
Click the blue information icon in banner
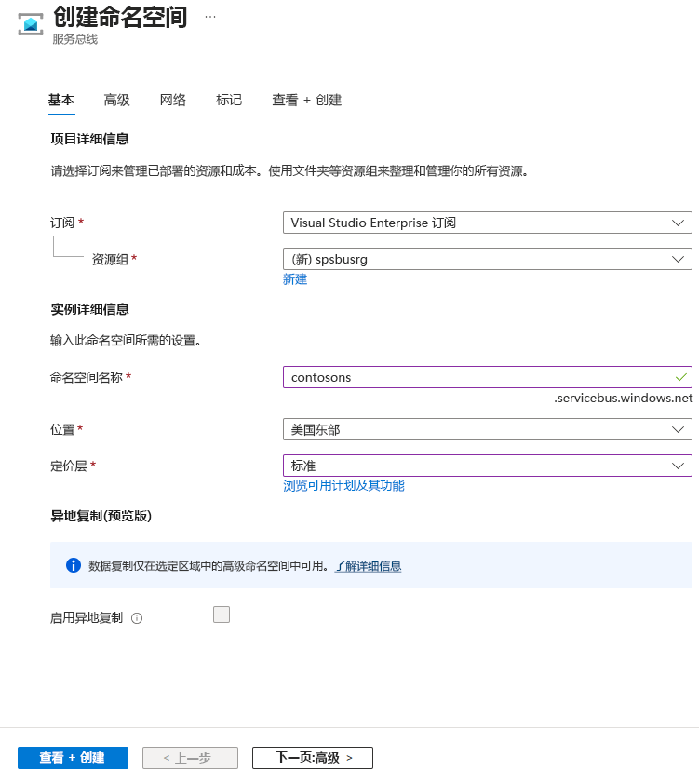click(x=74, y=565)
